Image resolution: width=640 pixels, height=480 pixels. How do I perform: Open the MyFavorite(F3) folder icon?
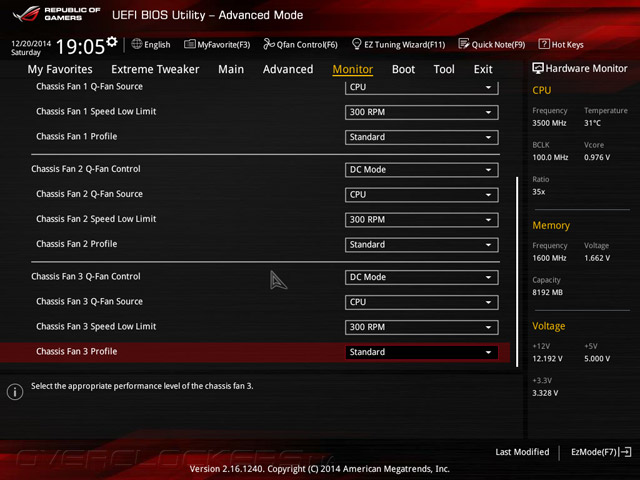coord(190,44)
